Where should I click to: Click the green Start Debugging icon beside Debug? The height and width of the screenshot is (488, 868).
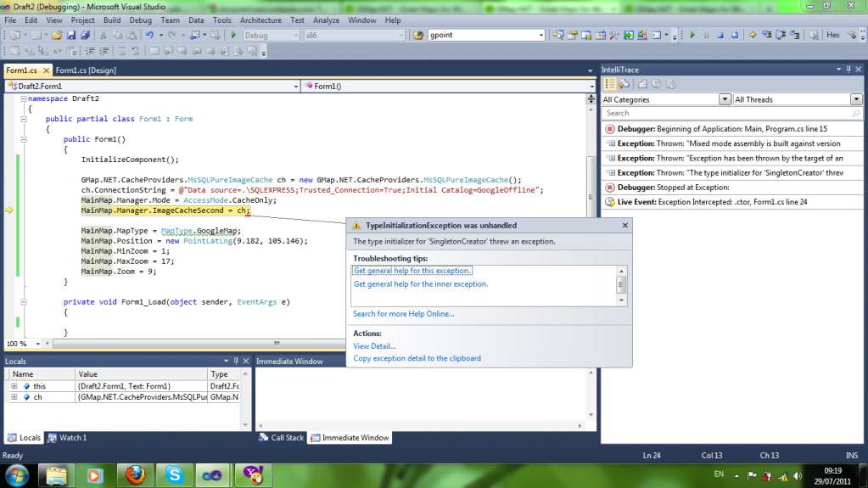click(x=233, y=35)
